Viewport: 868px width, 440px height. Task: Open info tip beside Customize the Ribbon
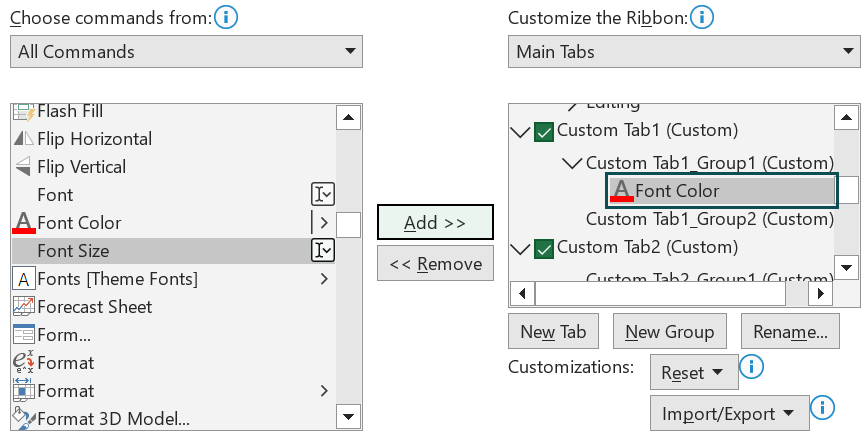[702, 18]
